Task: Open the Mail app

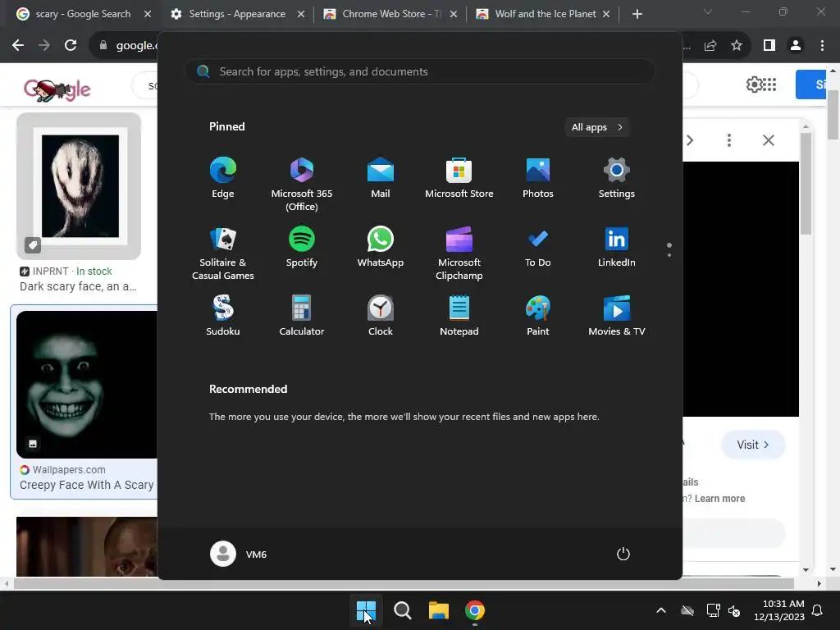Action: pyautogui.click(x=381, y=178)
